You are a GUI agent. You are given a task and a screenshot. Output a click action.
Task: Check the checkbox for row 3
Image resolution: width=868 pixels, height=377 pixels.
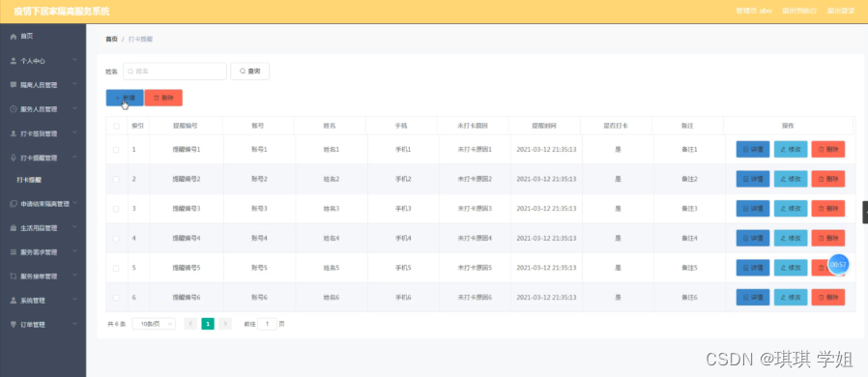[116, 209]
